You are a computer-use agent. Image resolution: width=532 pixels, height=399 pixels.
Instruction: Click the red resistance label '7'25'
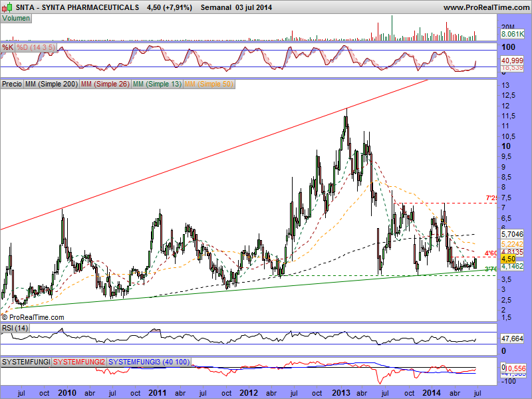coord(491,198)
